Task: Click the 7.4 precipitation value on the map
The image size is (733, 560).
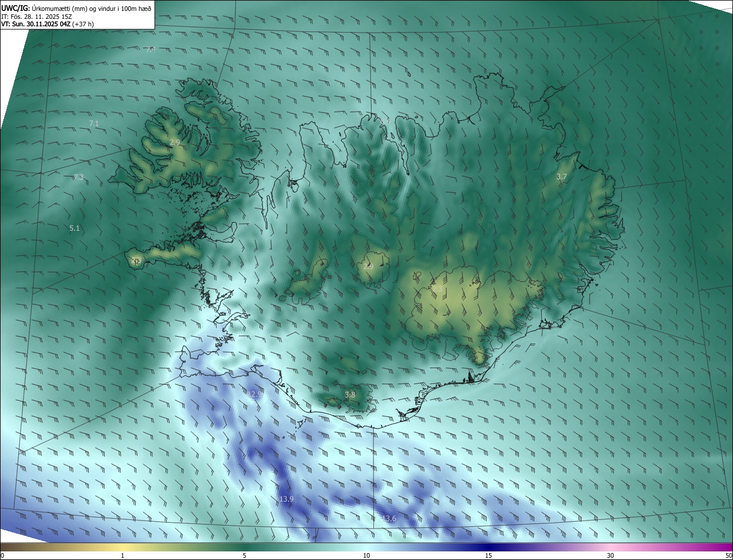Action: pos(151,50)
